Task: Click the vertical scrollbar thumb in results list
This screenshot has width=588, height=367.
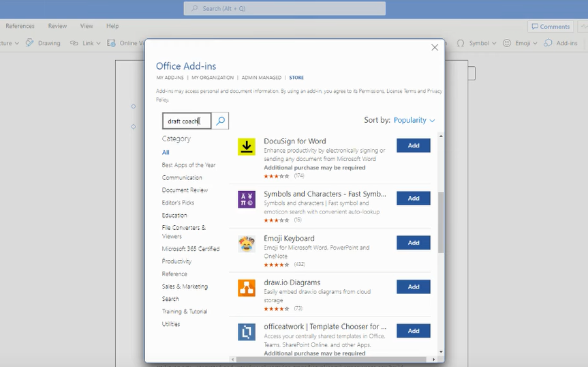Action: click(x=441, y=222)
